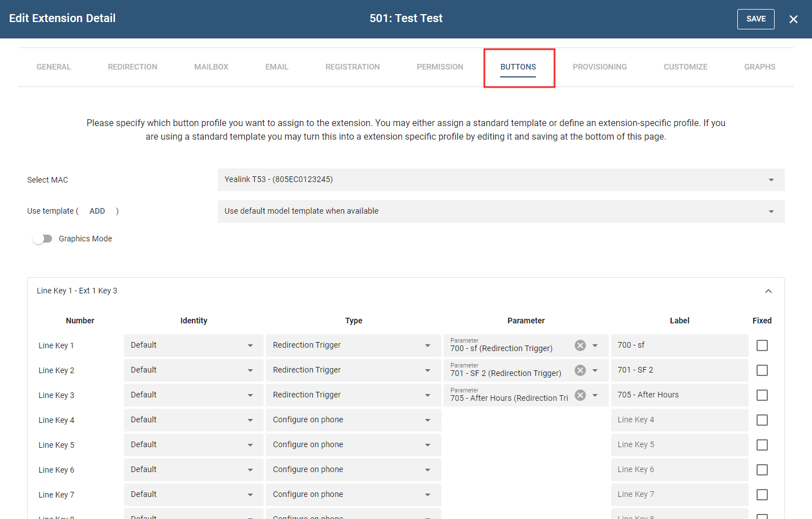Change Line Key 4 type from Configure on phone

click(353, 420)
